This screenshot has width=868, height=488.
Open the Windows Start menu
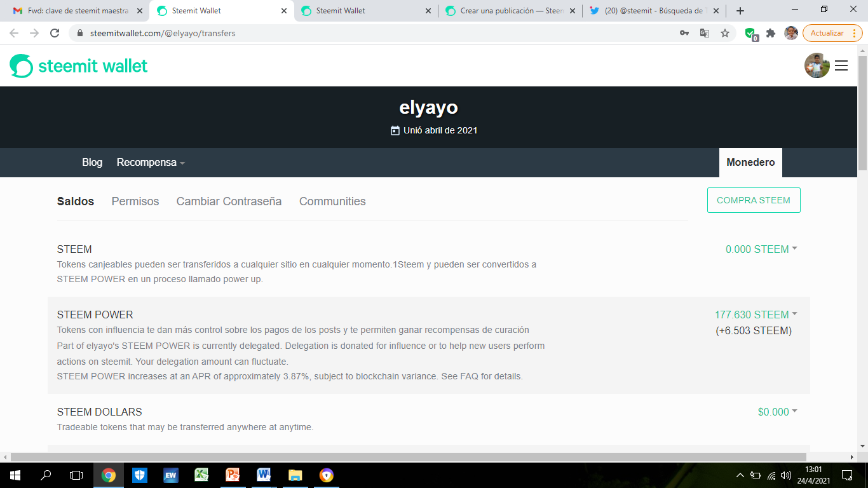pos(15,475)
